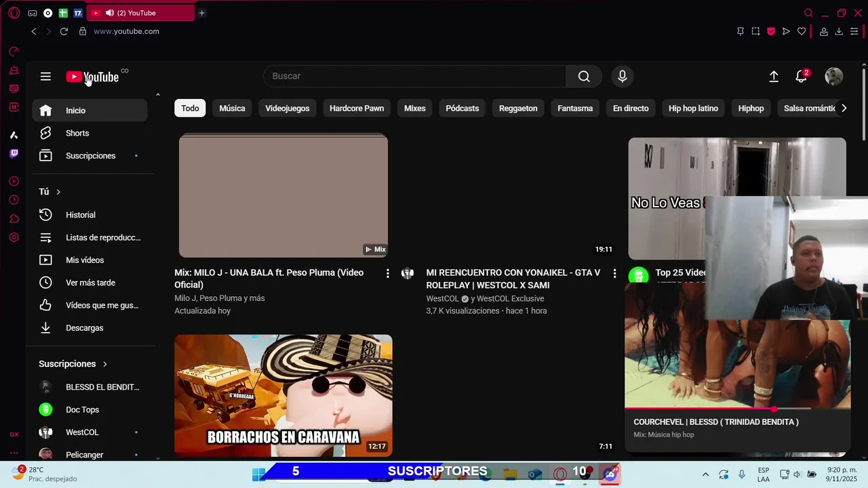868x488 pixels.
Task: Select the Todo filter chip
Action: click(x=190, y=108)
